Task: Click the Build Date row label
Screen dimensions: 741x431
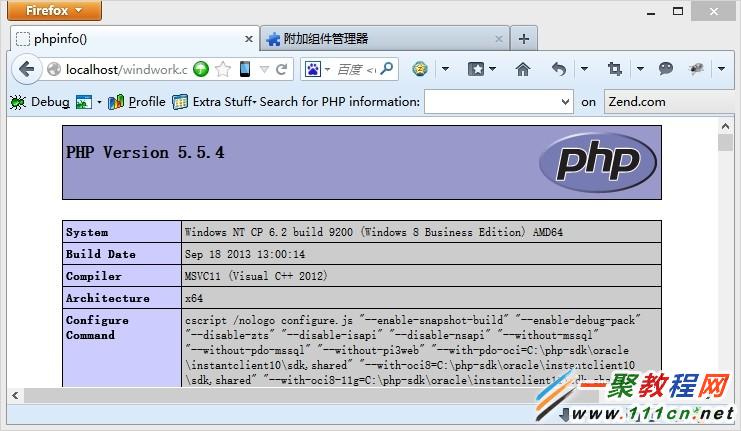Action: [x=101, y=254]
